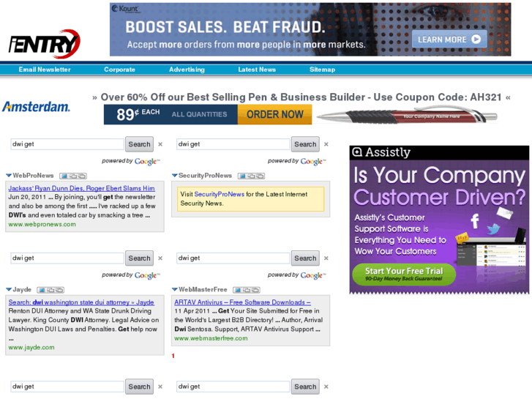Click the Order Now button in pen ad
The width and height of the screenshot is (532, 399).
point(275,114)
